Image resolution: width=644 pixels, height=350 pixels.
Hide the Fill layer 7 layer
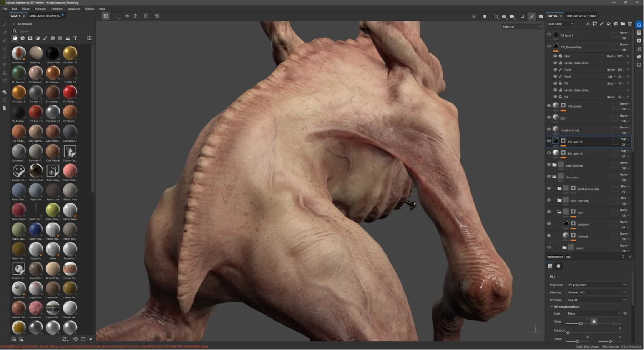(549, 35)
